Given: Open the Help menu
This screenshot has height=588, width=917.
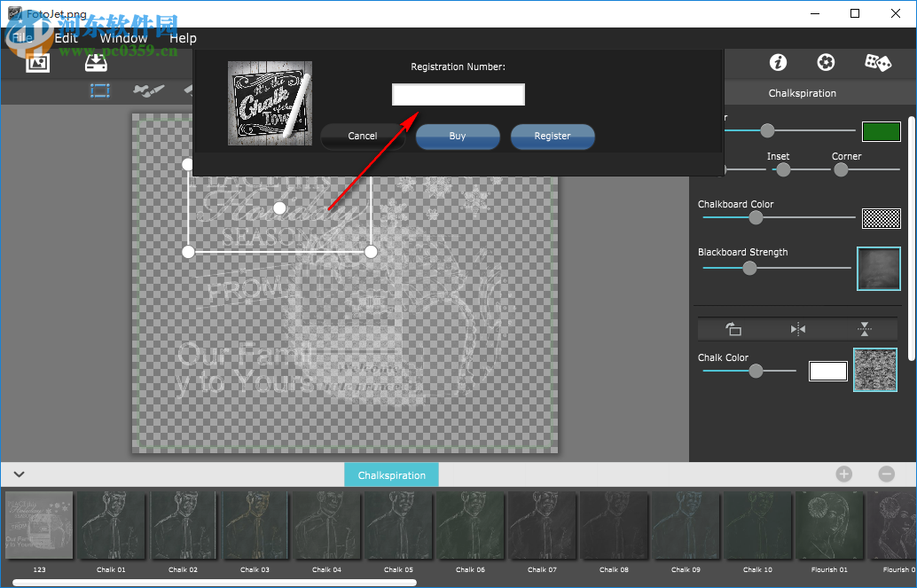Looking at the screenshot, I should (x=183, y=38).
